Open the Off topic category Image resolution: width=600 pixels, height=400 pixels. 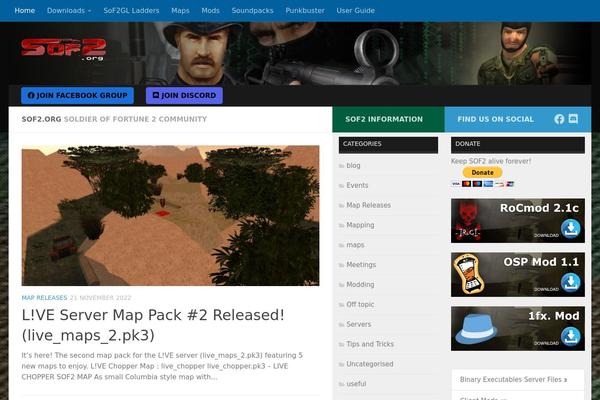pyautogui.click(x=360, y=305)
